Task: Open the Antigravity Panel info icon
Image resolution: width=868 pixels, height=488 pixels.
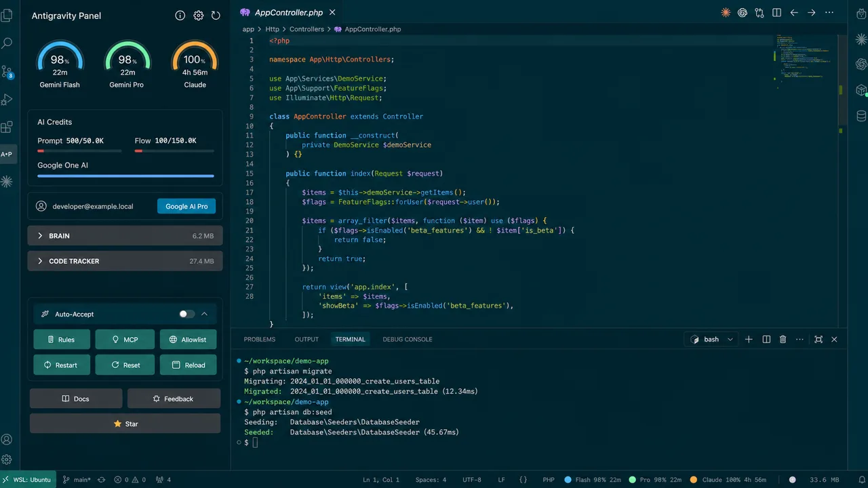Action: click(180, 16)
